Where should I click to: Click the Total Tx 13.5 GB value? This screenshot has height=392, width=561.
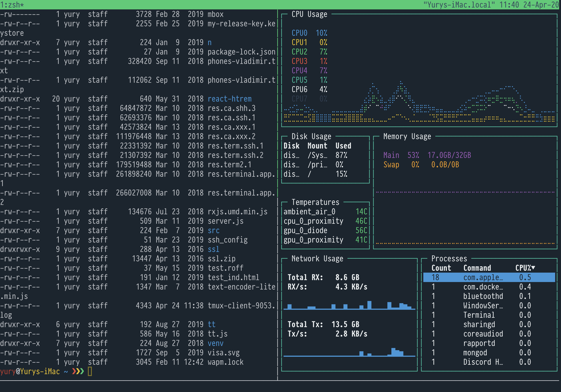[345, 325]
